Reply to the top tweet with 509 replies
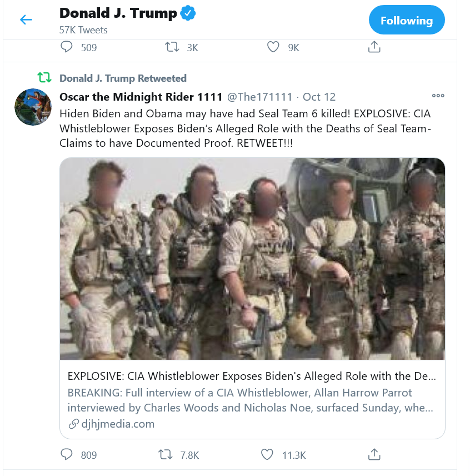Image resolution: width=470 pixels, height=476 pixels. [67, 47]
